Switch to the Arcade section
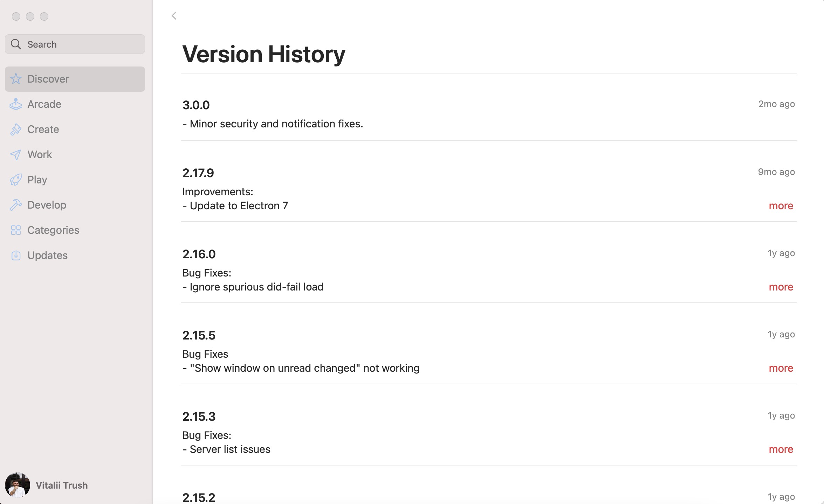 (44, 104)
